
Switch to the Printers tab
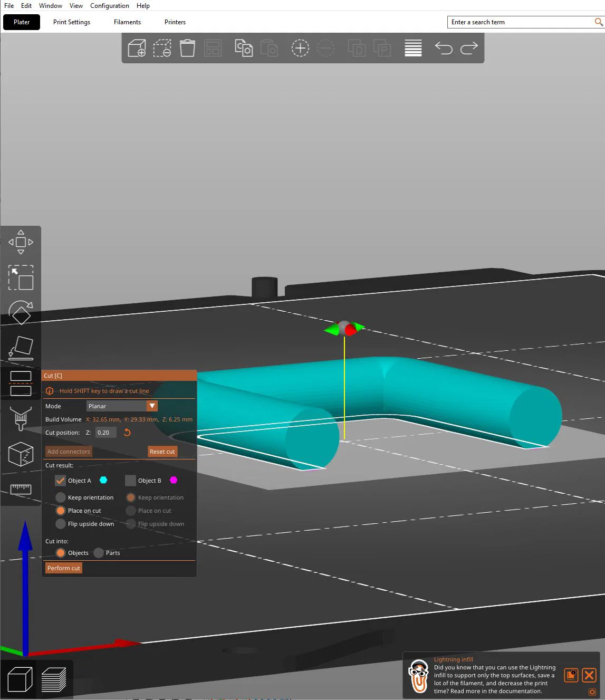click(x=175, y=22)
